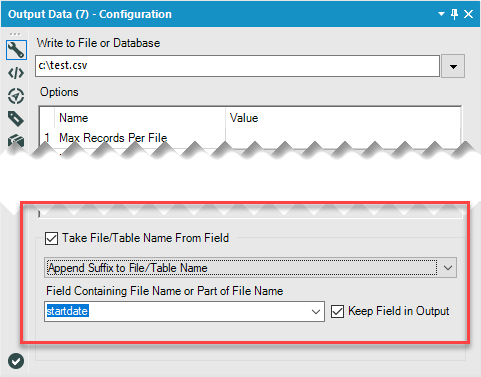Viewport: 481px width, 377px height.
Task: Expand the Write to File dropdown arrow
Action: (x=453, y=66)
